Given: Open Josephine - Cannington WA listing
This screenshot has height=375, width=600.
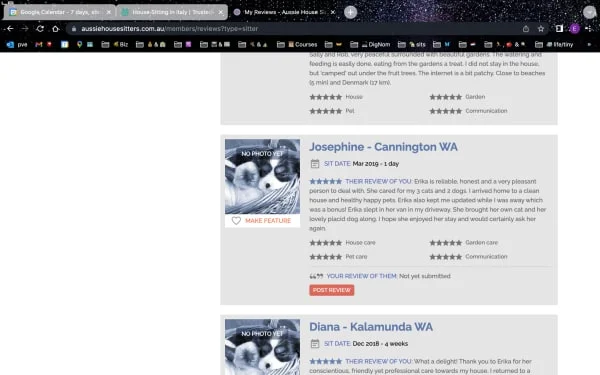Looking at the screenshot, I should [x=383, y=147].
